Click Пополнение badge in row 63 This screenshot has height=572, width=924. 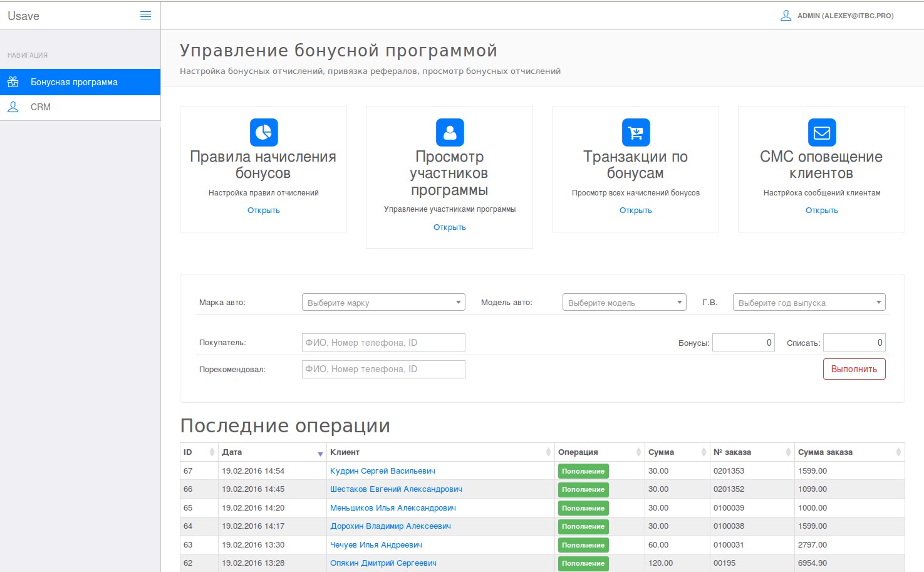(583, 545)
